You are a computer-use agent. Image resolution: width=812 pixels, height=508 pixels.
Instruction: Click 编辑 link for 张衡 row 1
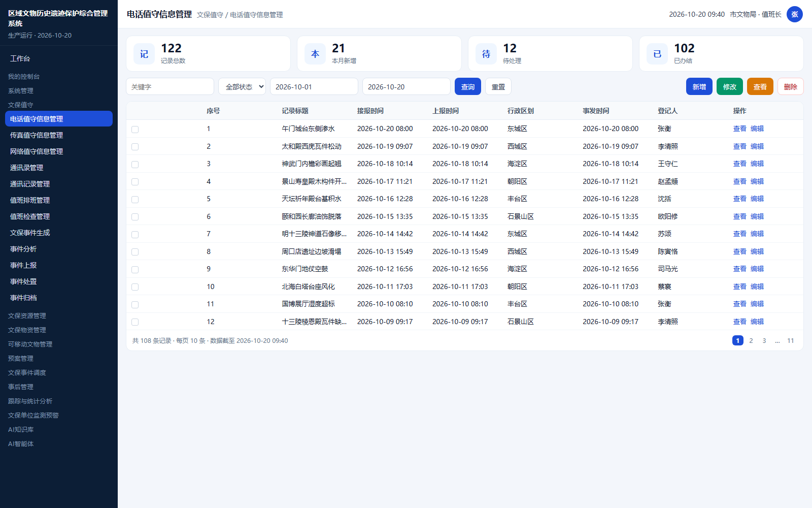coord(757,129)
